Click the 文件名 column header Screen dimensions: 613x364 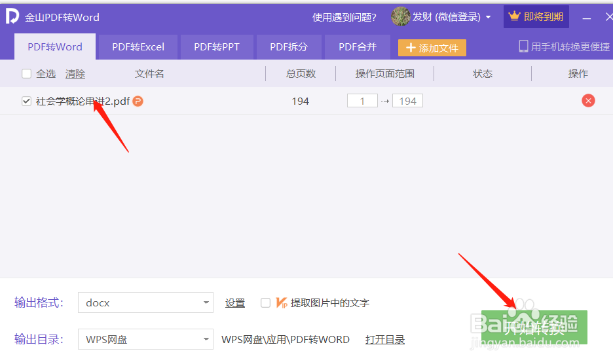[149, 73]
